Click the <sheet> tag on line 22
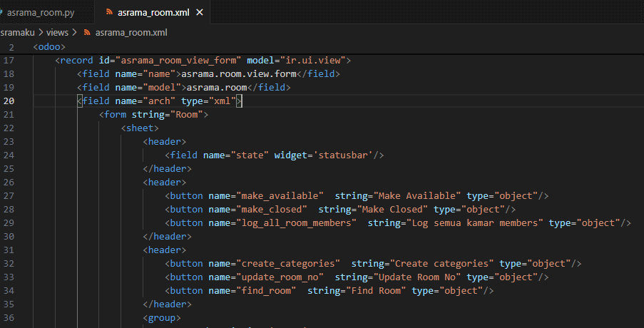644x328 pixels. coord(140,128)
